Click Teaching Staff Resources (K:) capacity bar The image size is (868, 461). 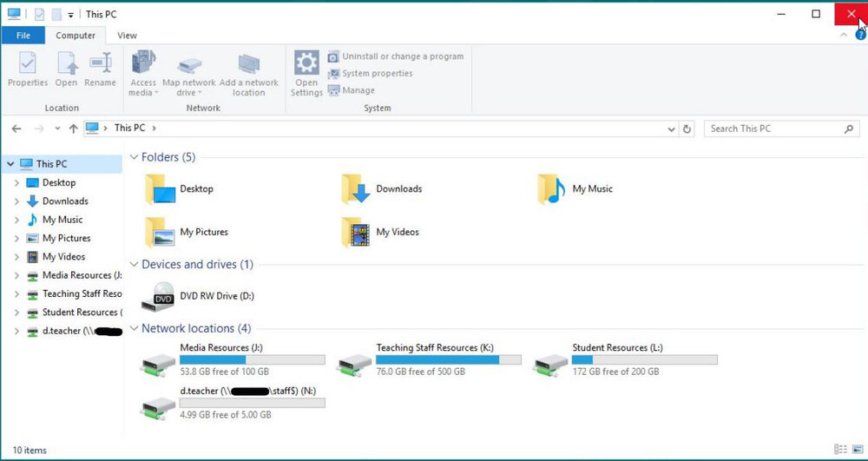pyautogui.click(x=449, y=360)
